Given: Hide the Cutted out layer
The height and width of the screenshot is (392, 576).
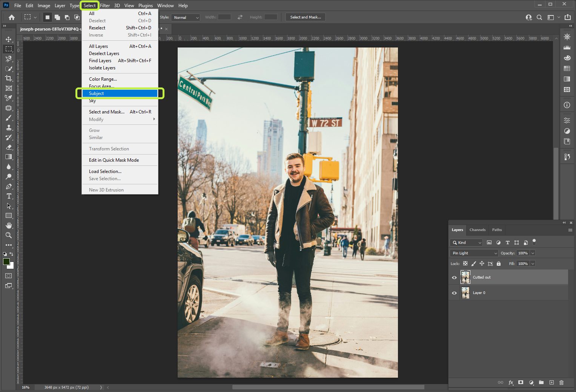Looking at the screenshot, I should pyautogui.click(x=454, y=277).
